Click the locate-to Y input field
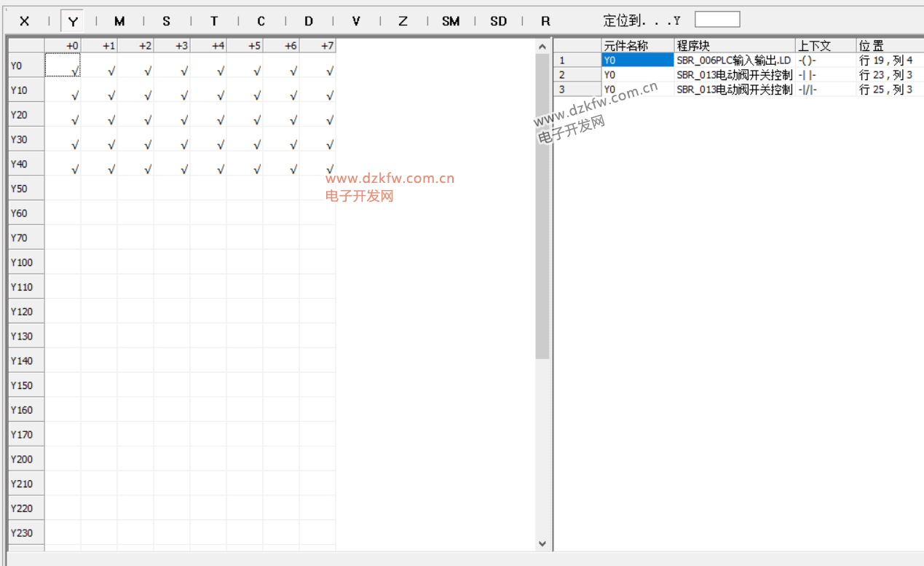 [716, 20]
